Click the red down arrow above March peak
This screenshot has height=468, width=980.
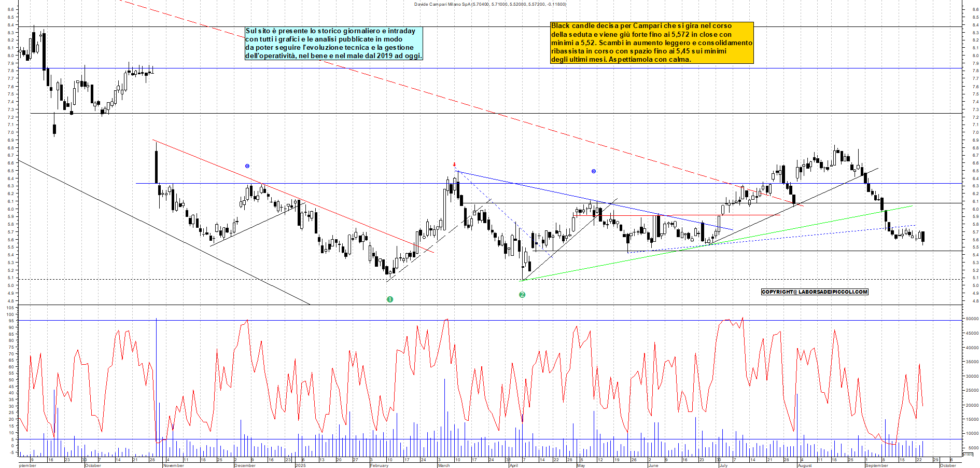tap(455, 164)
